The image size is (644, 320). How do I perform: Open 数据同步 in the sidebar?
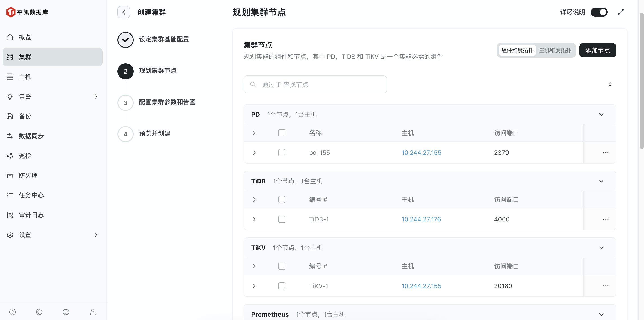pos(31,136)
